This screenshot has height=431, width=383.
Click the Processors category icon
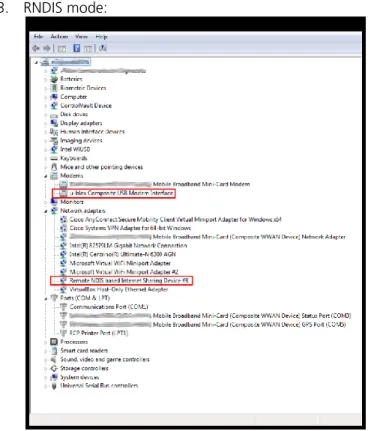(54, 342)
